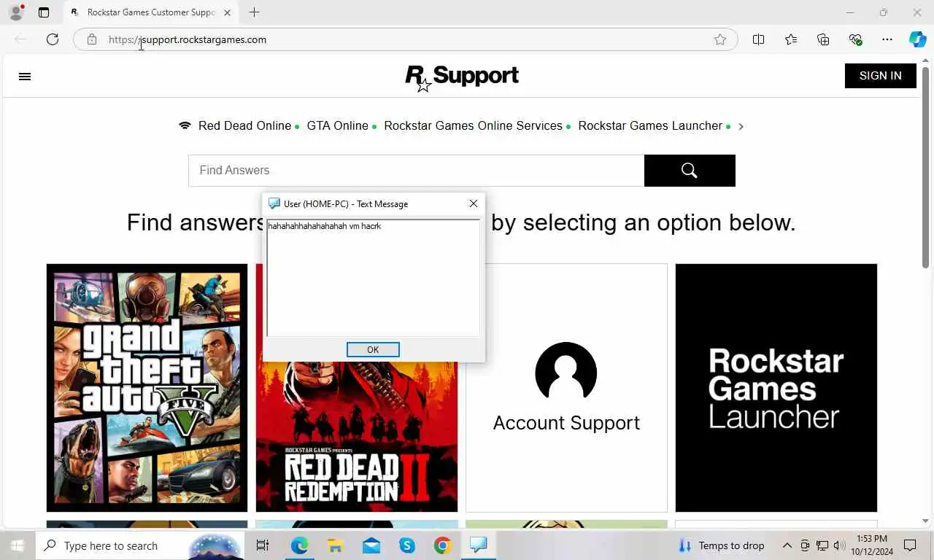Click the page scrollbar down arrow
934x560 pixels.
click(926, 521)
